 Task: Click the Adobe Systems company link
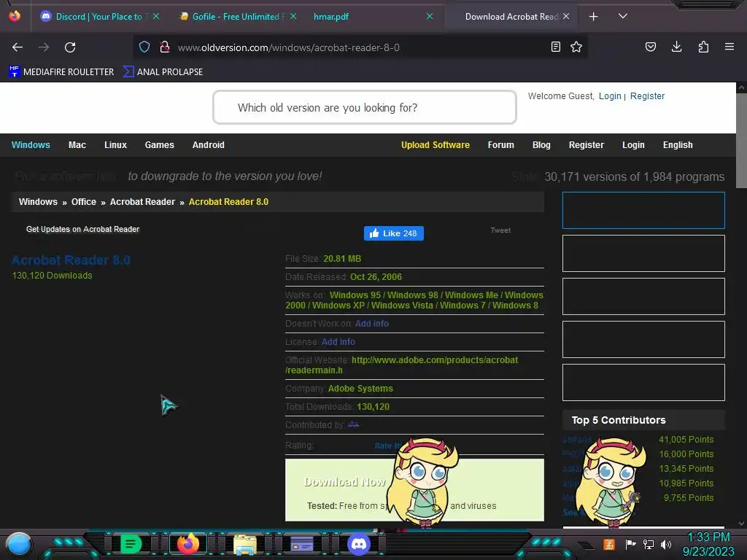(x=360, y=389)
